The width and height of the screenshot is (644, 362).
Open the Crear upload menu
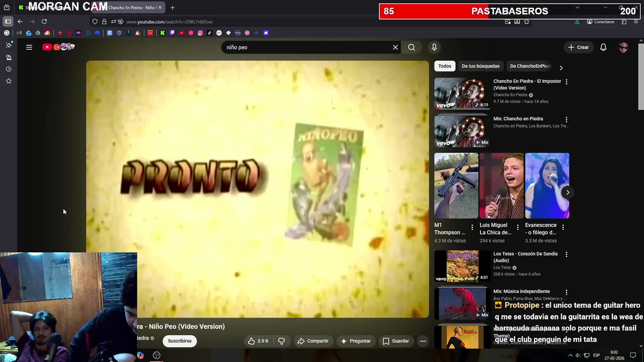pos(579,47)
